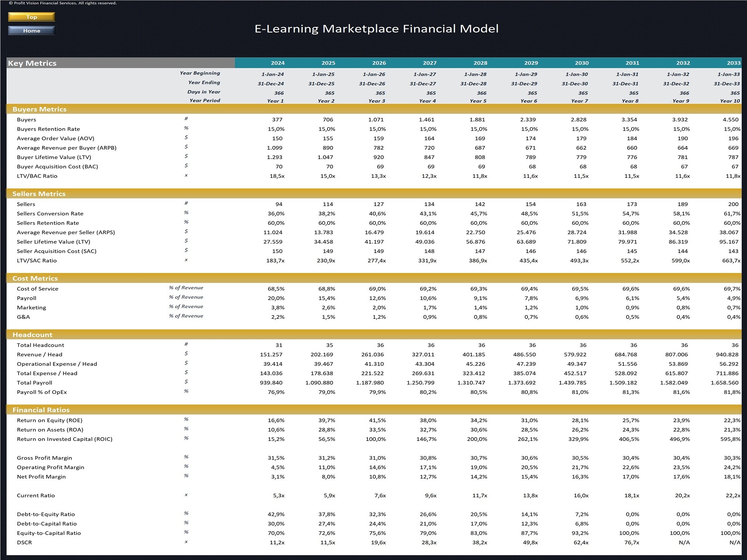Screen dimensions: 747x560
Task: Select the Financial Ratios section header
Action: click(374, 410)
